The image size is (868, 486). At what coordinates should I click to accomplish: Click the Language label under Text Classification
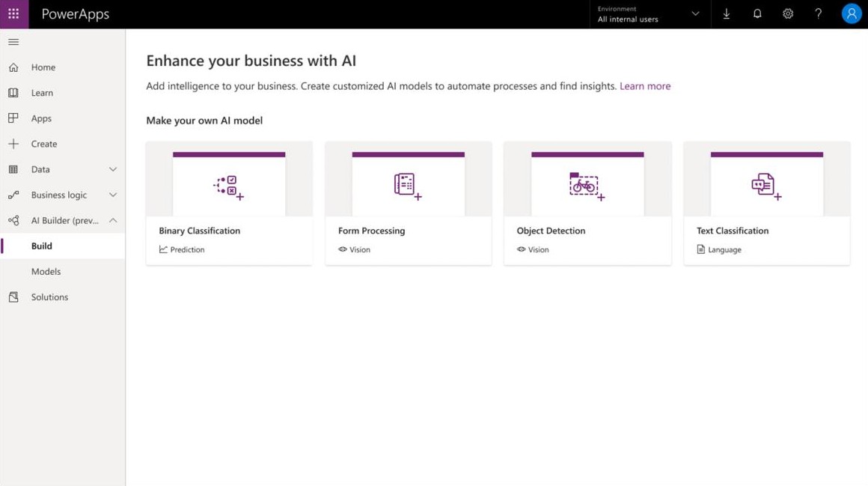click(724, 250)
